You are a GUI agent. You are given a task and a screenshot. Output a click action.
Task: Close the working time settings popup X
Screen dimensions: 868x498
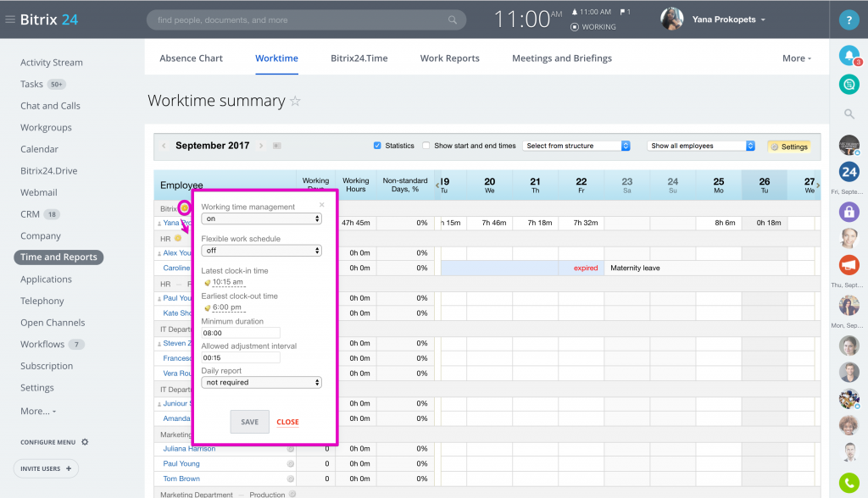coord(321,205)
